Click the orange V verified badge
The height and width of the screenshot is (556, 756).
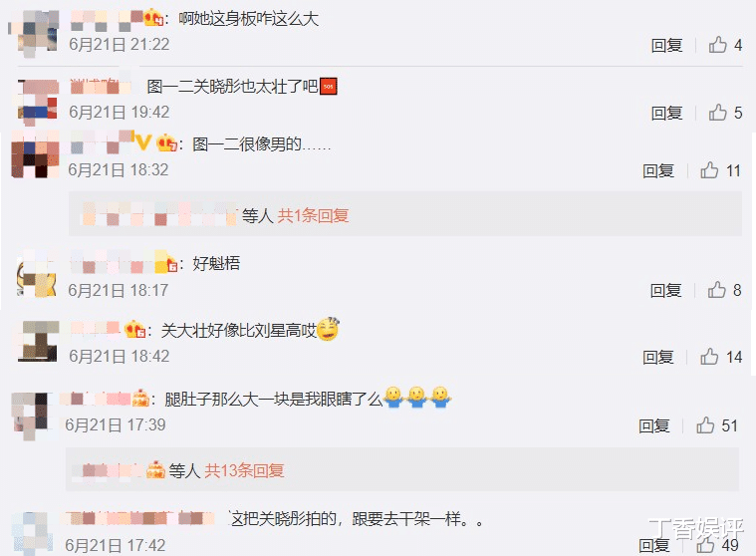[x=143, y=141]
